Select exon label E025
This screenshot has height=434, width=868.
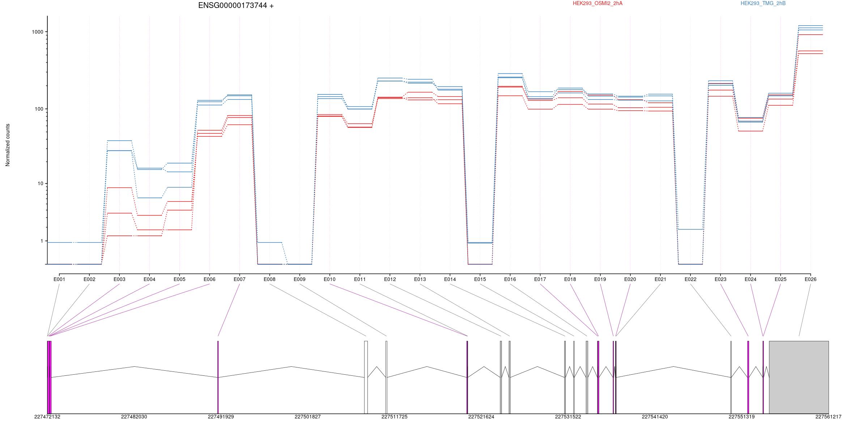(x=780, y=279)
